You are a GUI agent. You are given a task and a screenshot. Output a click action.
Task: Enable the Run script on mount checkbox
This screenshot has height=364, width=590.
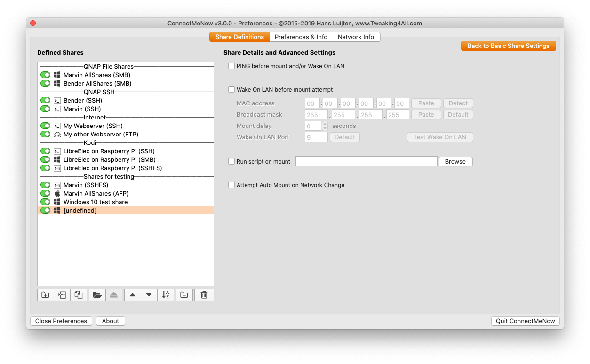(x=231, y=161)
